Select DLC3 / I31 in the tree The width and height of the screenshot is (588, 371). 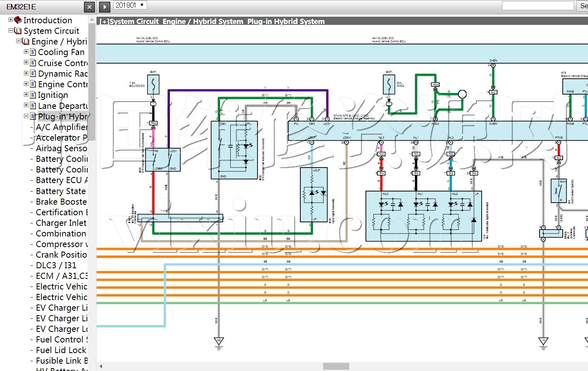click(x=56, y=265)
